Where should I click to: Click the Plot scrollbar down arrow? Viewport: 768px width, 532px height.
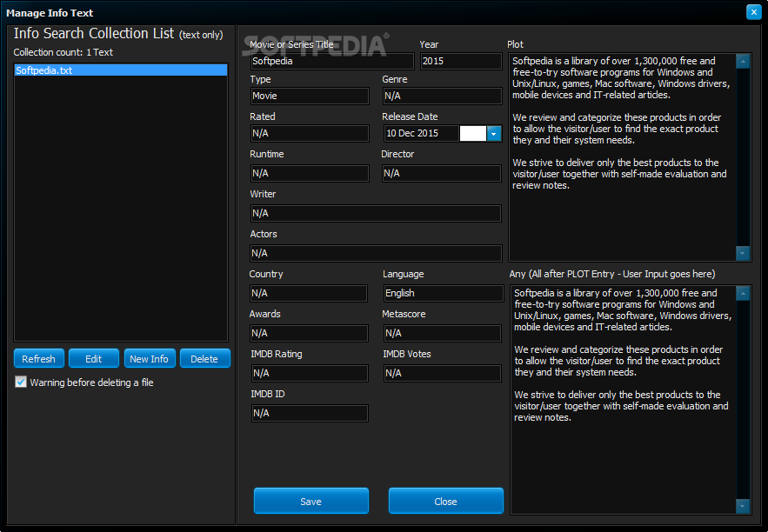pos(743,253)
